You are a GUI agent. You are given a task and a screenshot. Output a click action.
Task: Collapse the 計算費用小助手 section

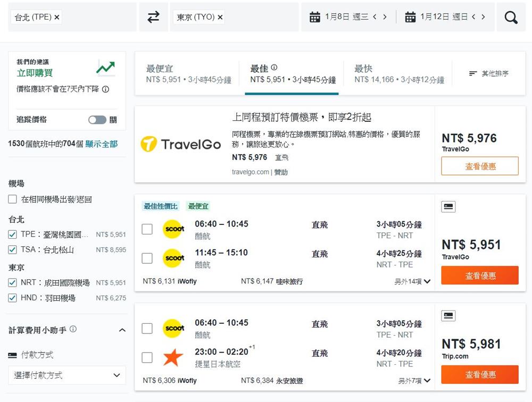pos(122,330)
